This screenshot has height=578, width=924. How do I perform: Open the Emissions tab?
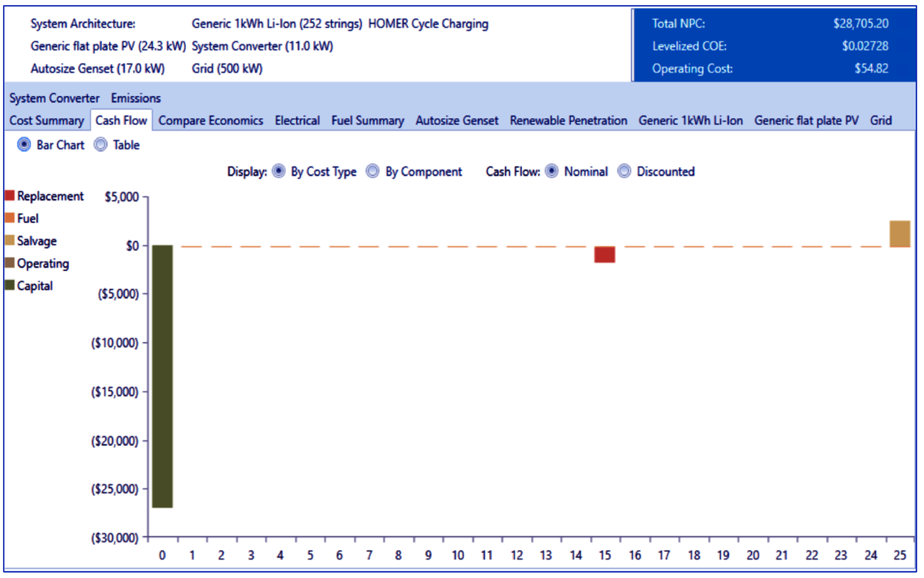click(x=136, y=98)
